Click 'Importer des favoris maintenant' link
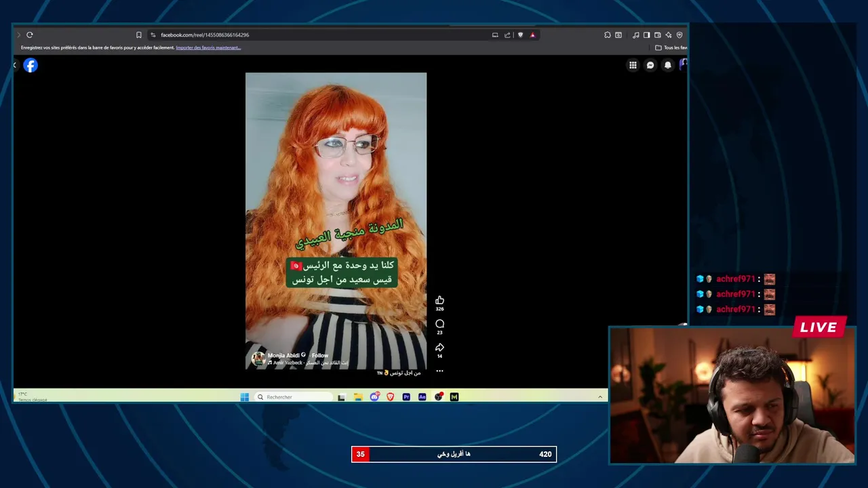 point(208,47)
